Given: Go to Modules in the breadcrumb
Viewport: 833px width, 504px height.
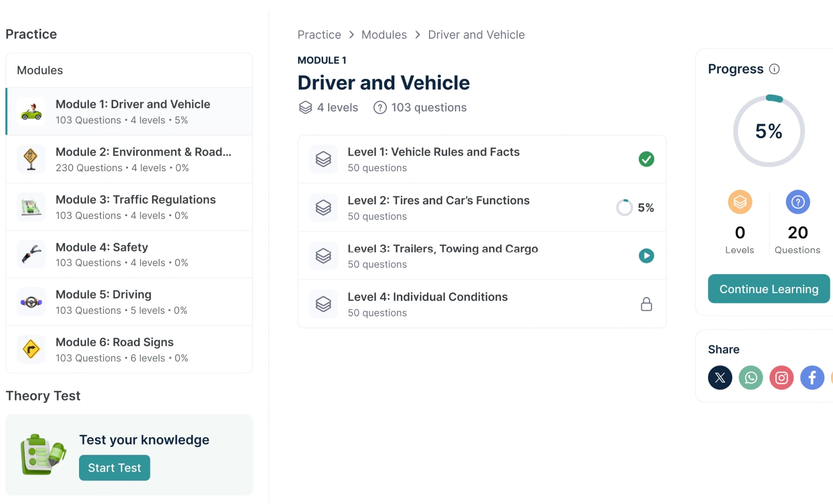Looking at the screenshot, I should pyautogui.click(x=384, y=35).
